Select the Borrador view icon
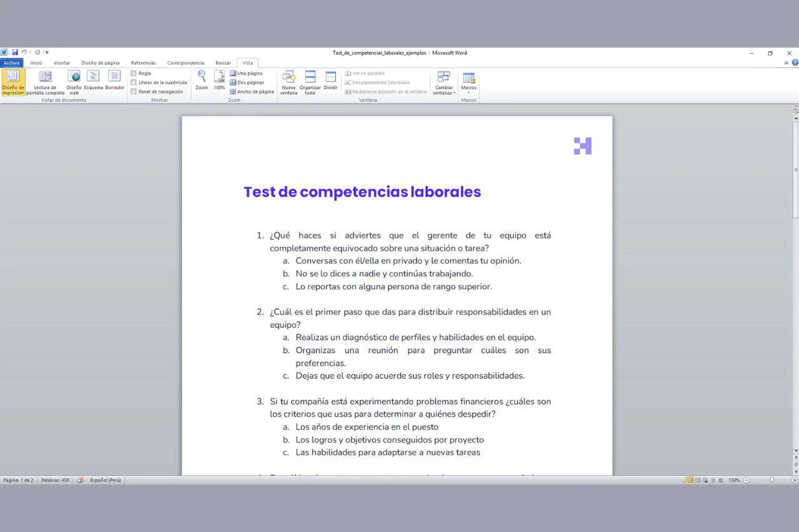This screenshot has width=799, height=532. click(x=114, y=82)
